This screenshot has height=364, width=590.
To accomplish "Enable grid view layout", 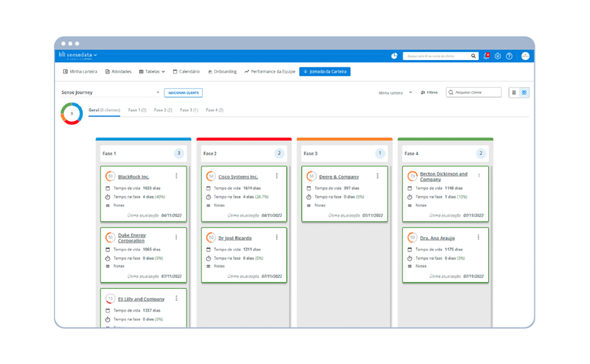I will point(523,92).
